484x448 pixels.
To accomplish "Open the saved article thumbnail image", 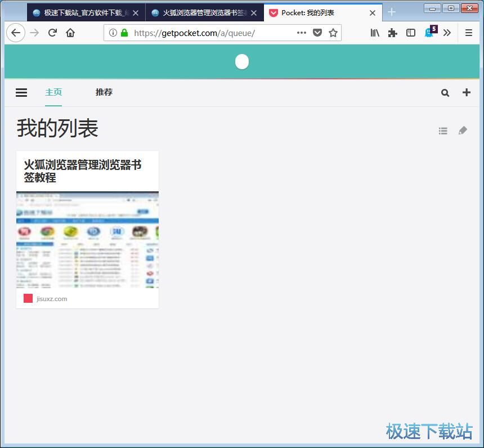I will [87, 240].
